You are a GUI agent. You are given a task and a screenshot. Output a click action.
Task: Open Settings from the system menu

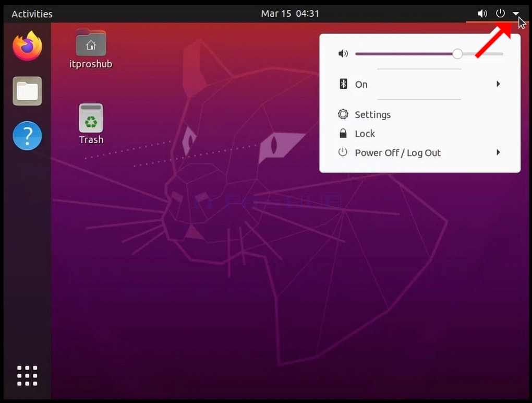[420, 114]
